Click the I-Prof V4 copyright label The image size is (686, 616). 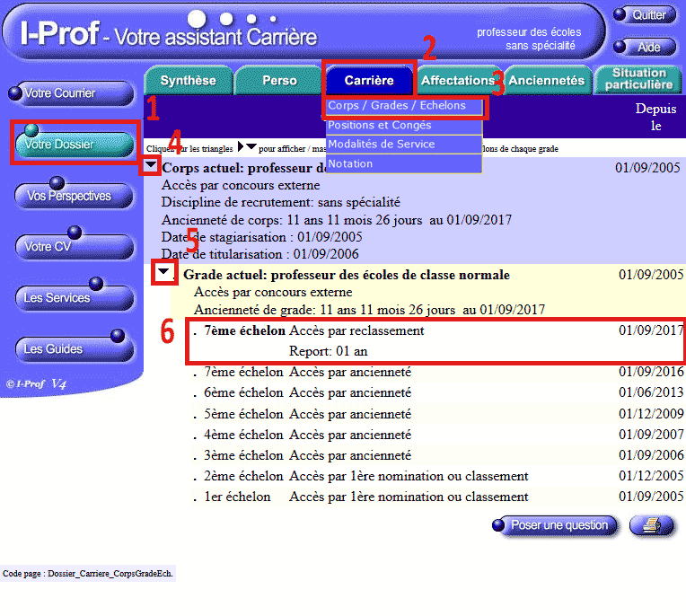pos(36,384)
